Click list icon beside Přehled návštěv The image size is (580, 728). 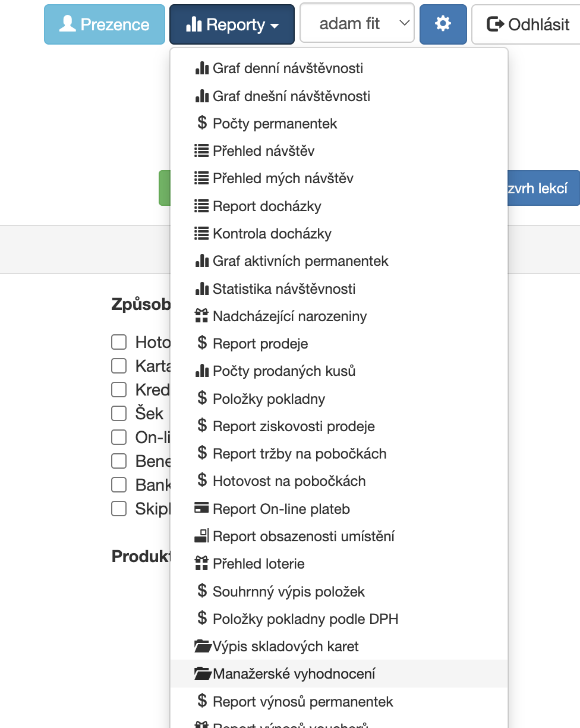pyautogui.click(x=202, y=150)
